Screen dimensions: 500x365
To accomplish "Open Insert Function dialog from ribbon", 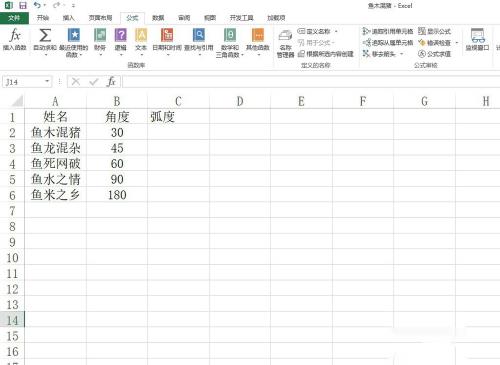I will point(14,39).
